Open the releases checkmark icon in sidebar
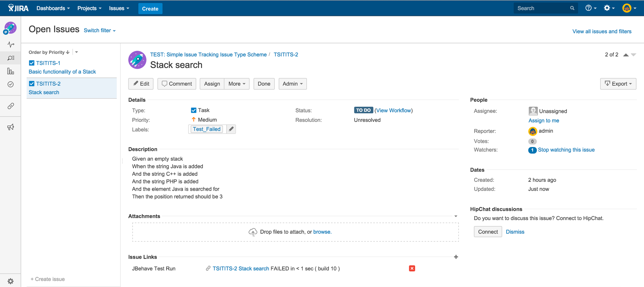The width and height of the screenshot is (644, 287). [11, 84]
